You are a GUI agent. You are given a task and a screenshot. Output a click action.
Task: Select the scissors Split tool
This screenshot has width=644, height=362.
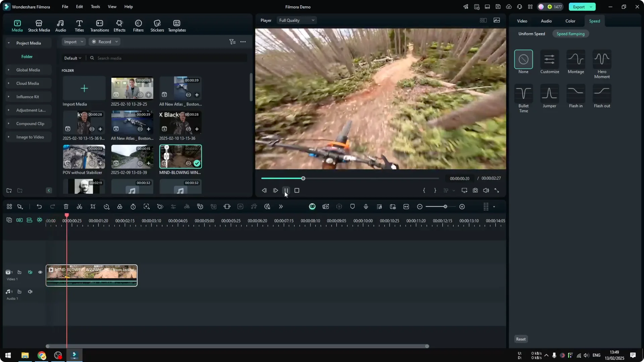click(79, 206)
